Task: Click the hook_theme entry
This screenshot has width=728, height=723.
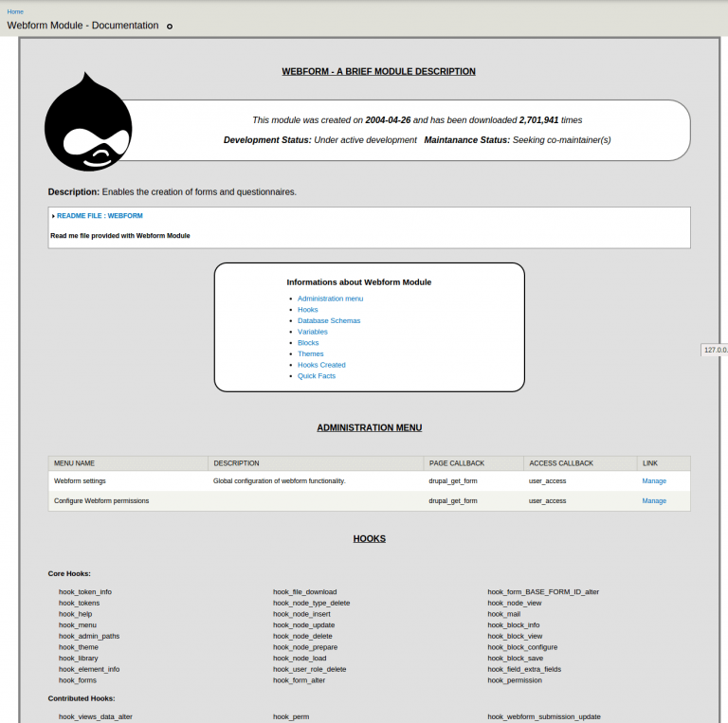Action: 79,647
